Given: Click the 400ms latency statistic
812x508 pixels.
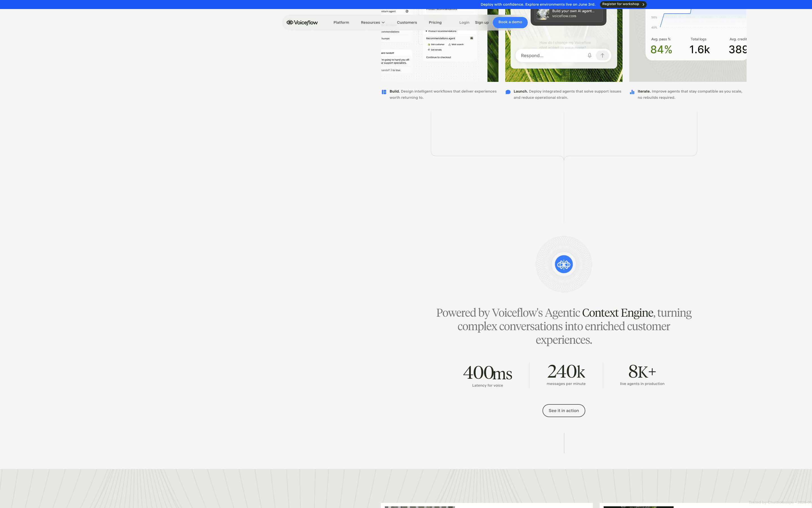Looking at the screenshot, I should (x=487, y=373).
